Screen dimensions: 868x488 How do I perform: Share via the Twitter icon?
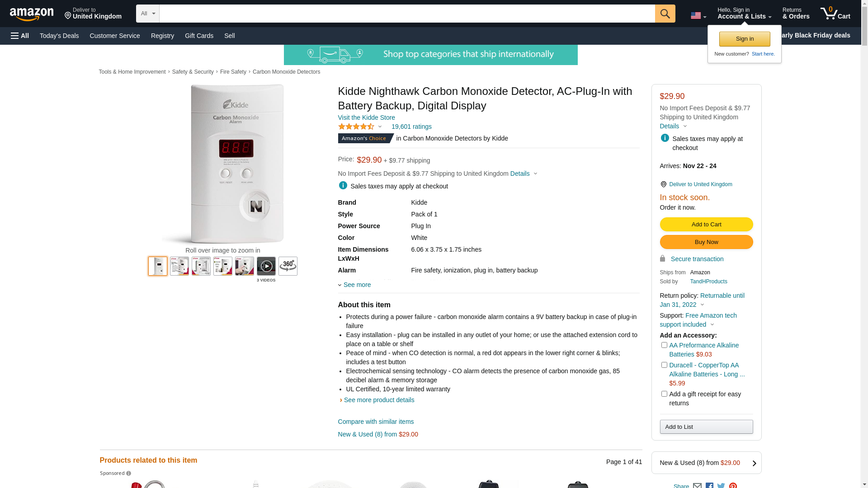(721, 485)
